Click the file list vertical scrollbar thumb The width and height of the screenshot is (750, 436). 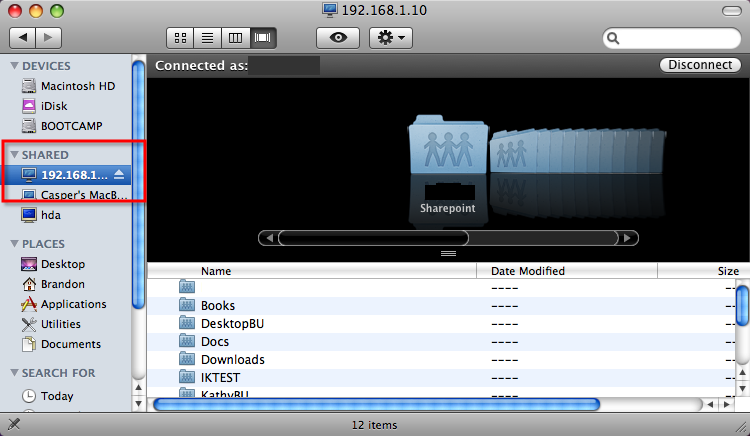click(742, 305)
